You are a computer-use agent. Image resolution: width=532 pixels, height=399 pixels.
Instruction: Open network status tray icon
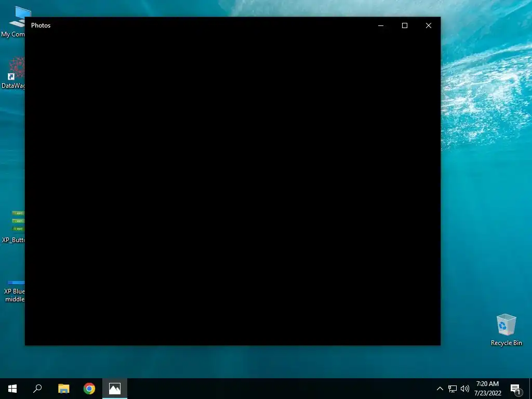point(453,389)
